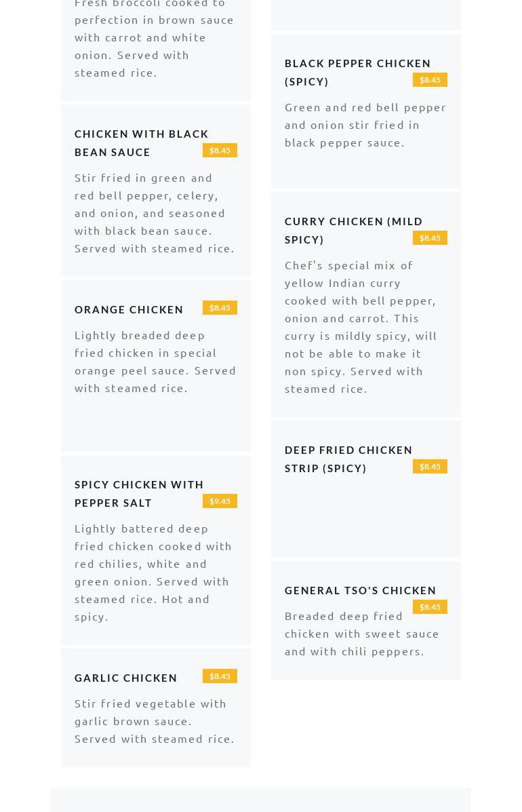Click the Garlic Chicken price badge
The image size is (522, 812).
(220, 676)
